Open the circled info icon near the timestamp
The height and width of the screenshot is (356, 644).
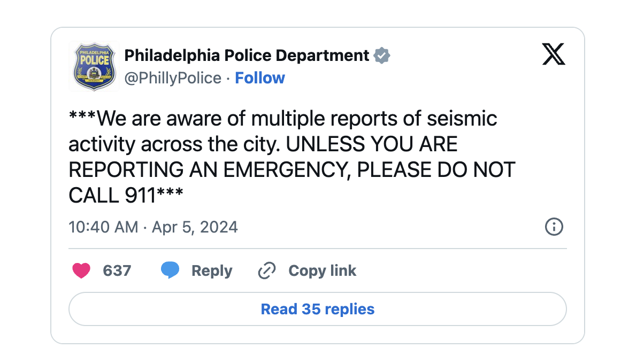(x=554, y=227)
